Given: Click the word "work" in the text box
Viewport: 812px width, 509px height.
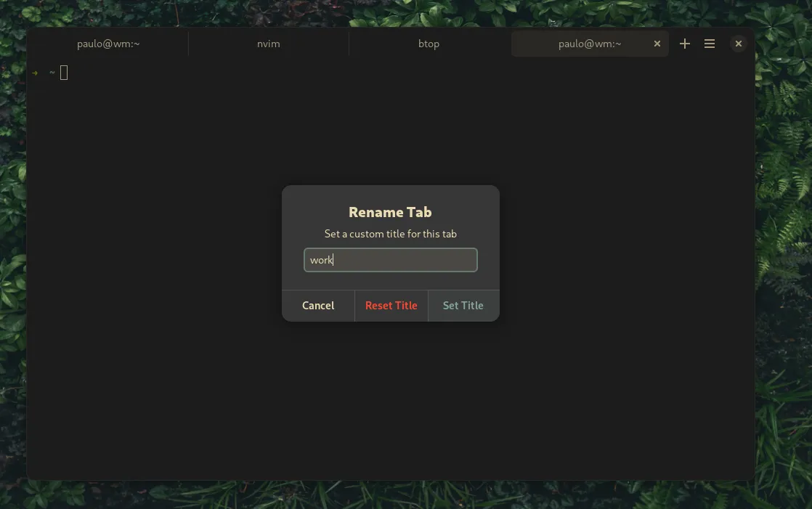Looking at the screenshot, I should pos(320,260).
